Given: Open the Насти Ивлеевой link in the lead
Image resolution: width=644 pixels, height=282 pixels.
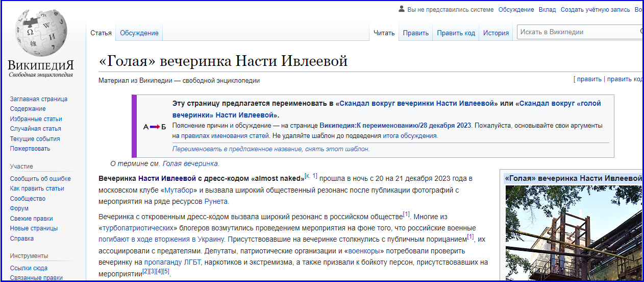Looking at the screenshot, I should (x=167, y=178).
